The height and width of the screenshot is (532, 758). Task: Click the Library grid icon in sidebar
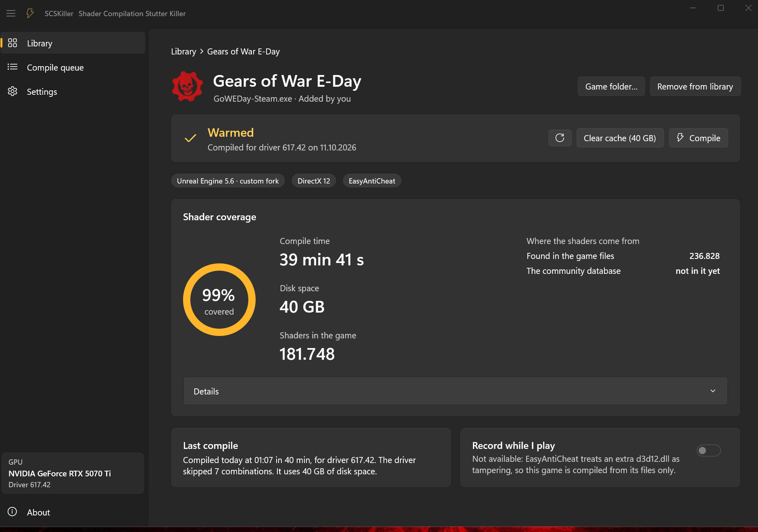coord(12,43)
